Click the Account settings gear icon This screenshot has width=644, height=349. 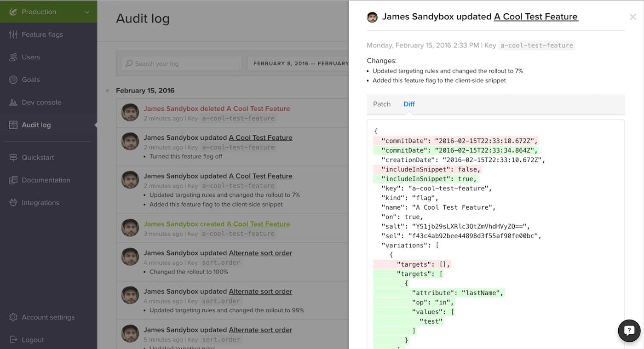point(13,317)
